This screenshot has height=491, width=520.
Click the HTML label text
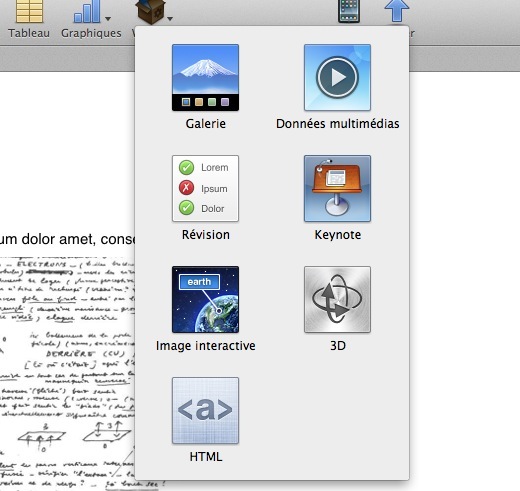click(206, 457)
